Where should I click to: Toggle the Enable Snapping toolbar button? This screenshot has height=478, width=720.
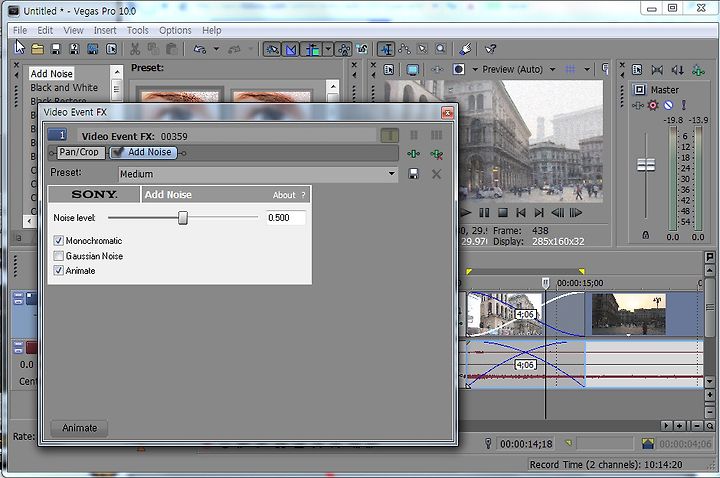272,49
